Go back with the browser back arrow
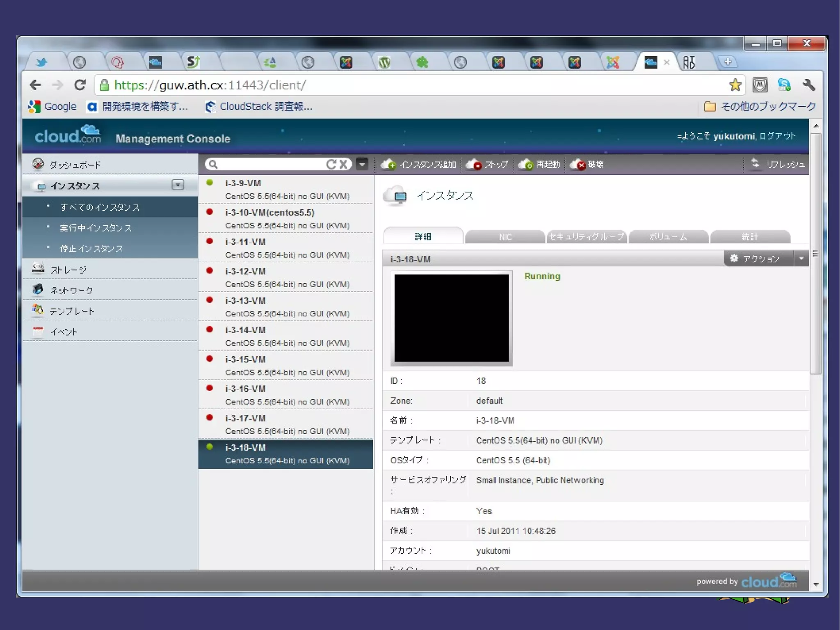 pos(36,85)
